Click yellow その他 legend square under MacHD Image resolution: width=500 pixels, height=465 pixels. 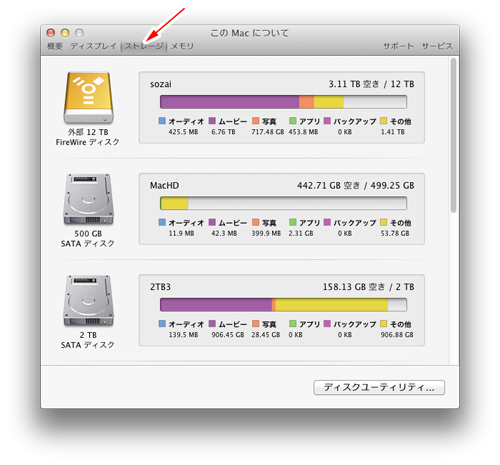(x=384, y=222)
